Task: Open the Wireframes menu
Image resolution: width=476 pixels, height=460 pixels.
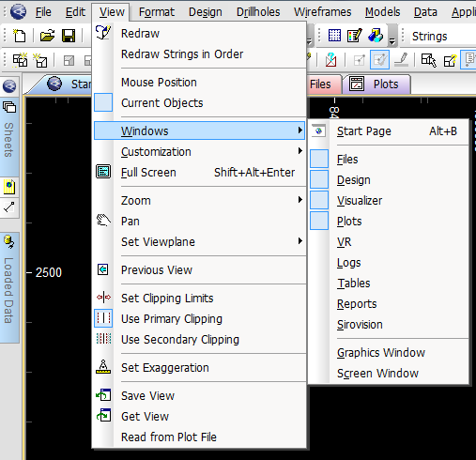Action: (x=322, y=12)
